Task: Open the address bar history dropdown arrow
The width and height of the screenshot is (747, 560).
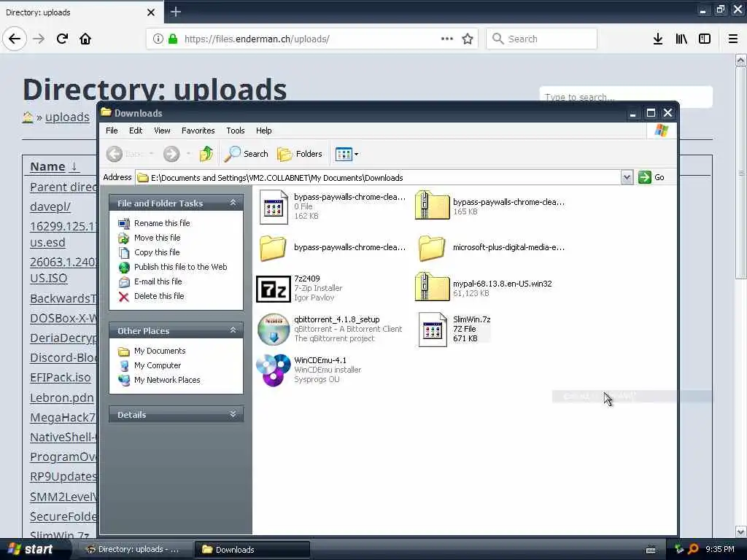Action: tap(627, 177)
